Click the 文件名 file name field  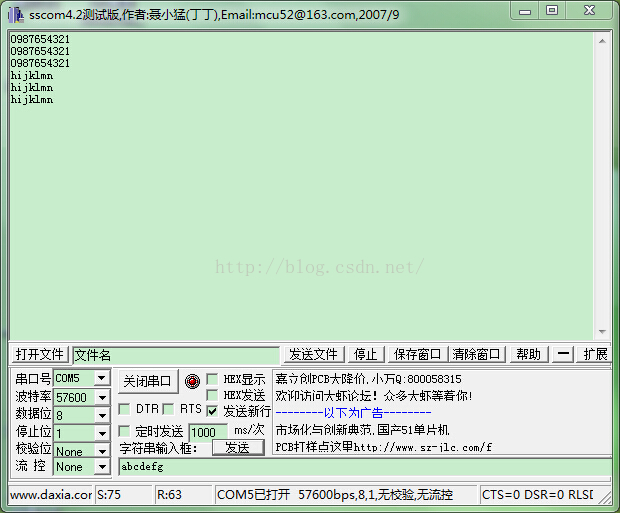176,355
